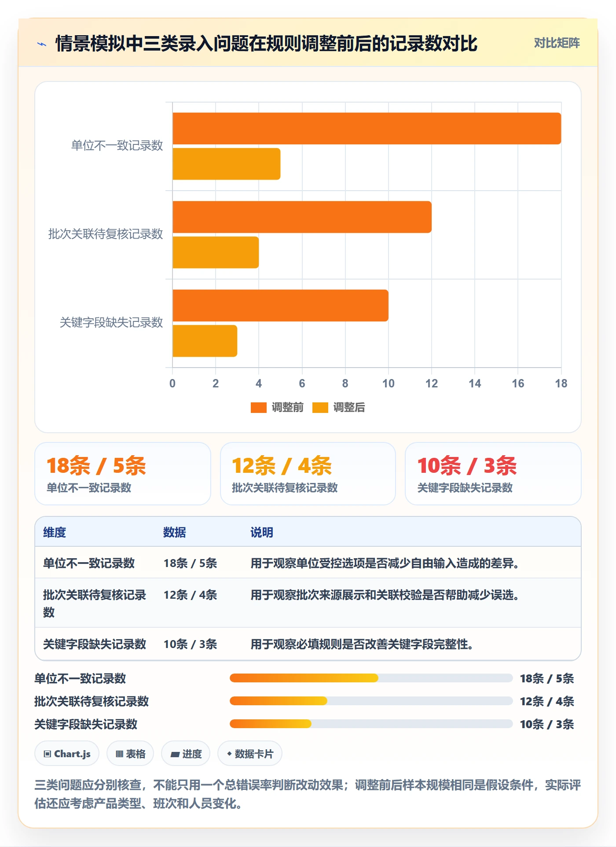Toggle the 调整前 legend color swatch
616x847 pixels.
[x=258, y=408]
